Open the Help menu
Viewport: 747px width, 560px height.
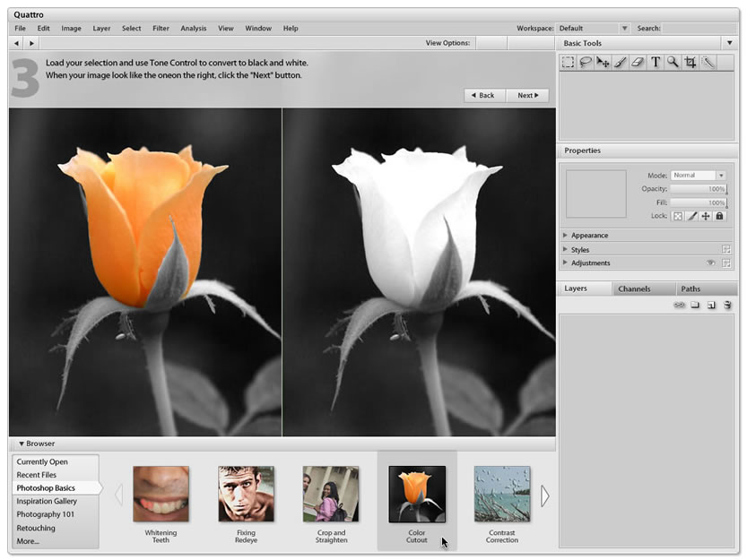(291, 29)
